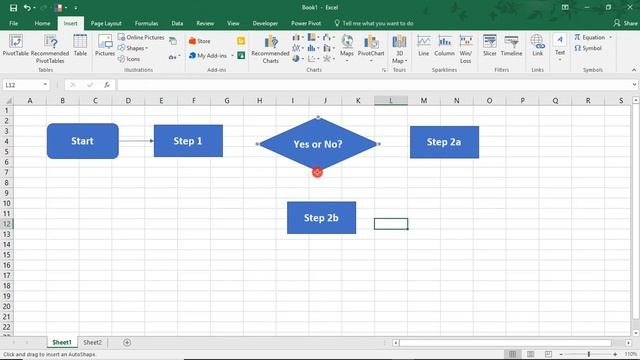The image size is (640, 360).
Task: Insert a hyperlink with the Link button
Action: (x=538, y=46)
